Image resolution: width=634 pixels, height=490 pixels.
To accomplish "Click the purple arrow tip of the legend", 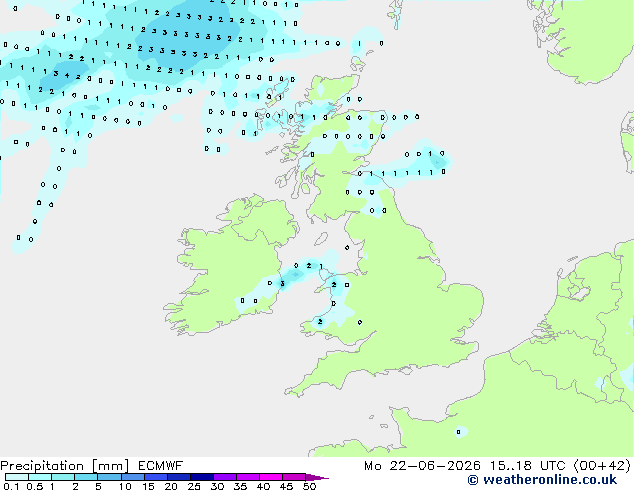I will click(317, 477).
